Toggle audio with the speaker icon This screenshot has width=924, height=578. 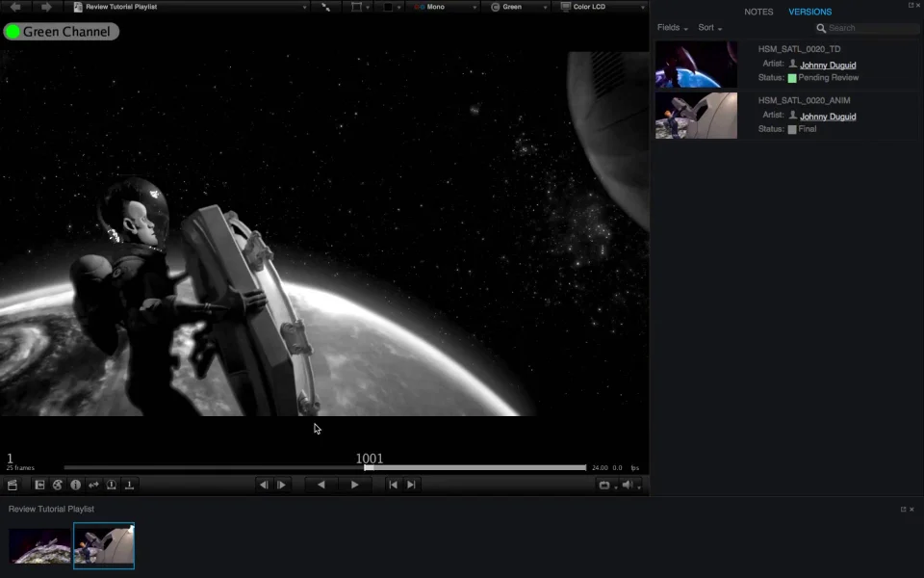tap(628, 485)
